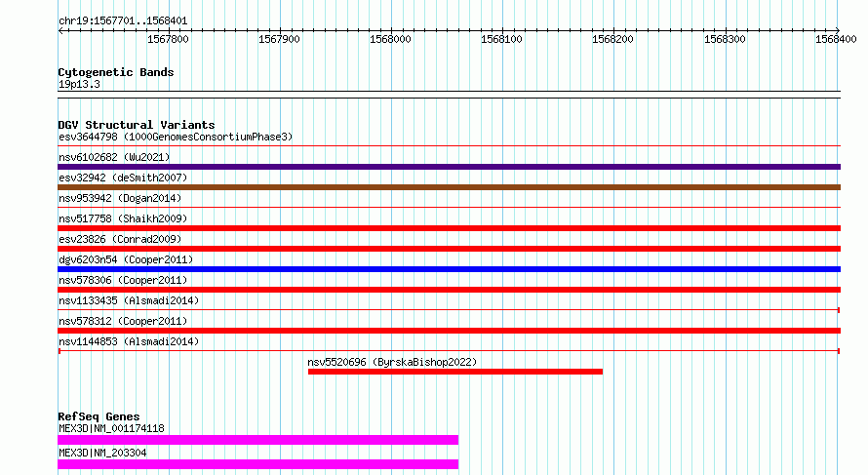Open variant dgv6203n54 (Cooper2011) label
The image size is (868, 475).
coord(126,259)
